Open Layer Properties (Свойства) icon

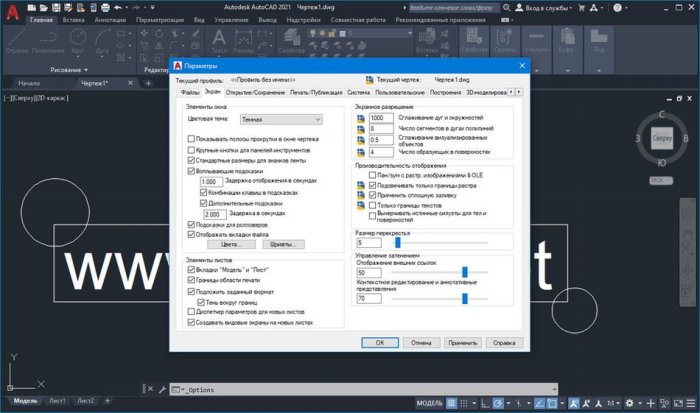[291, 41]
